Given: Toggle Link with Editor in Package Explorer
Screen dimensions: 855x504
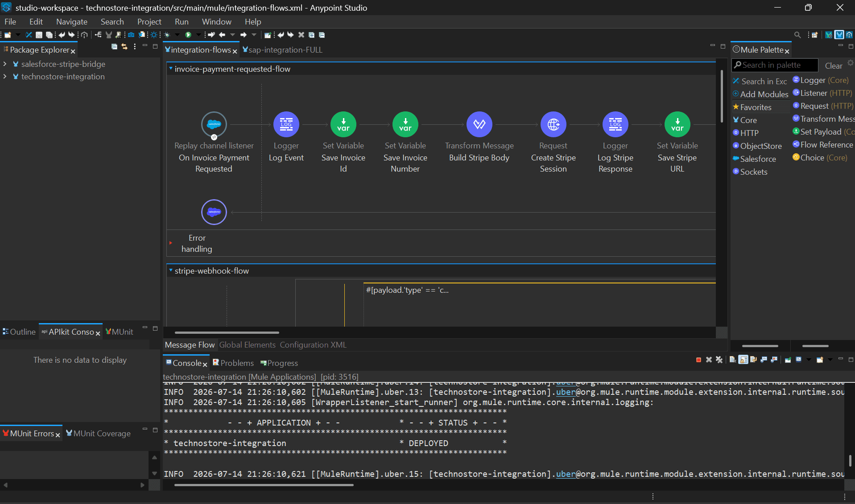Looking at the screenshot, I should pyautogui.click(x=124, y=46).
